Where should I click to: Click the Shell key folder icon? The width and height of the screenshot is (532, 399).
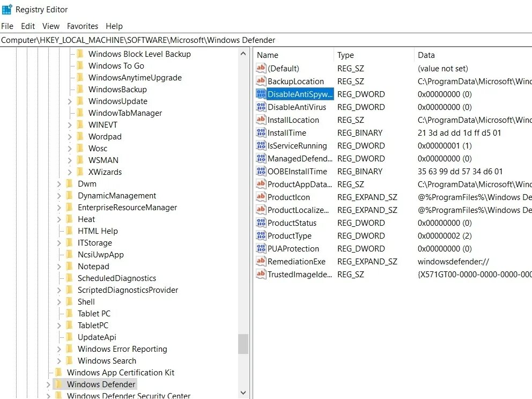(70, 301)
